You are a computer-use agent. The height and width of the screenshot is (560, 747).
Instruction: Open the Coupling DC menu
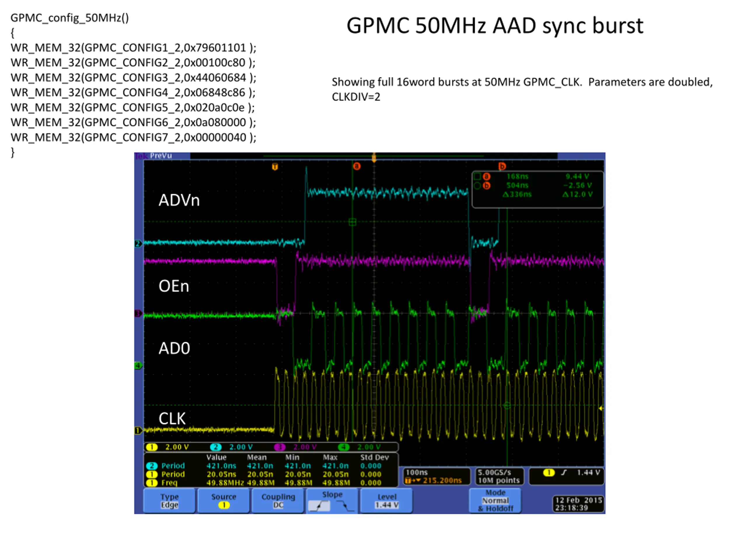[278, 501]
